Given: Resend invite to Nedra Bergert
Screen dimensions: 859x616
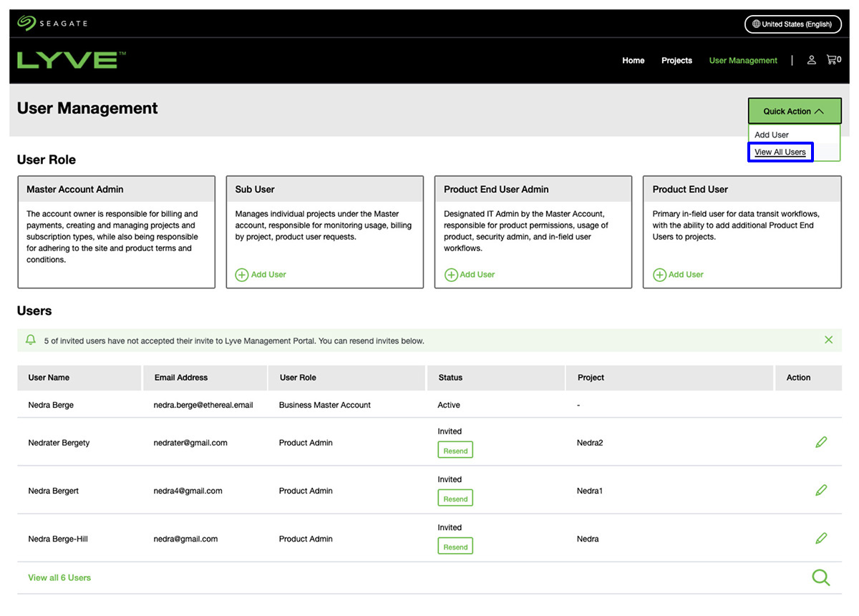Looking at the screenshot, I should coord(455,499).
